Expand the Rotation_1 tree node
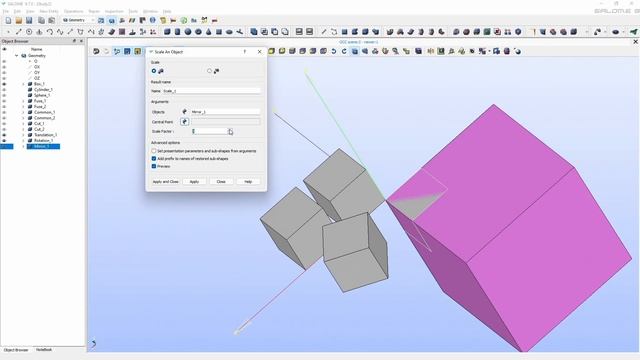 coord(23,140)
